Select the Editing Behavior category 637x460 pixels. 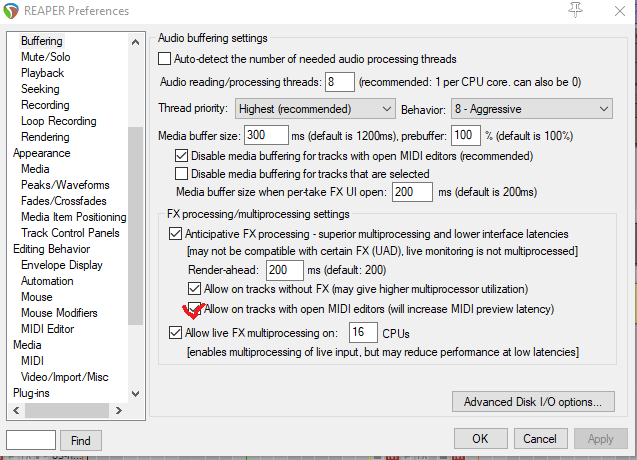coord(52,249)
